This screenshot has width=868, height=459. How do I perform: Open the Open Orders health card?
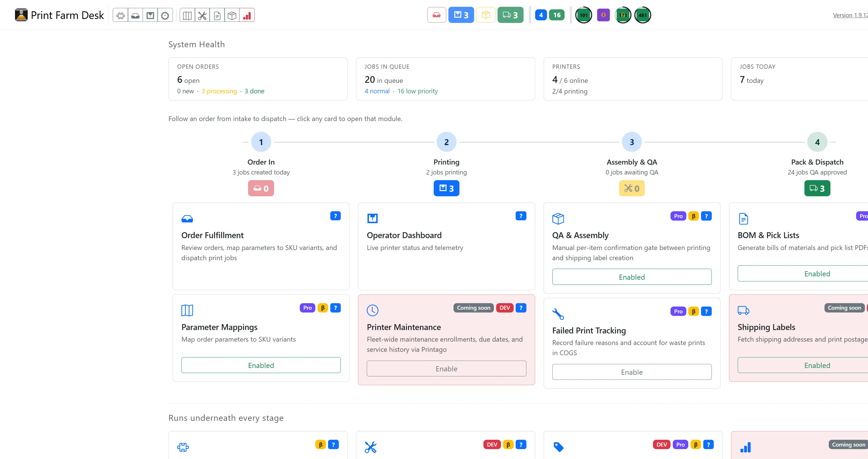coord(258,79)
